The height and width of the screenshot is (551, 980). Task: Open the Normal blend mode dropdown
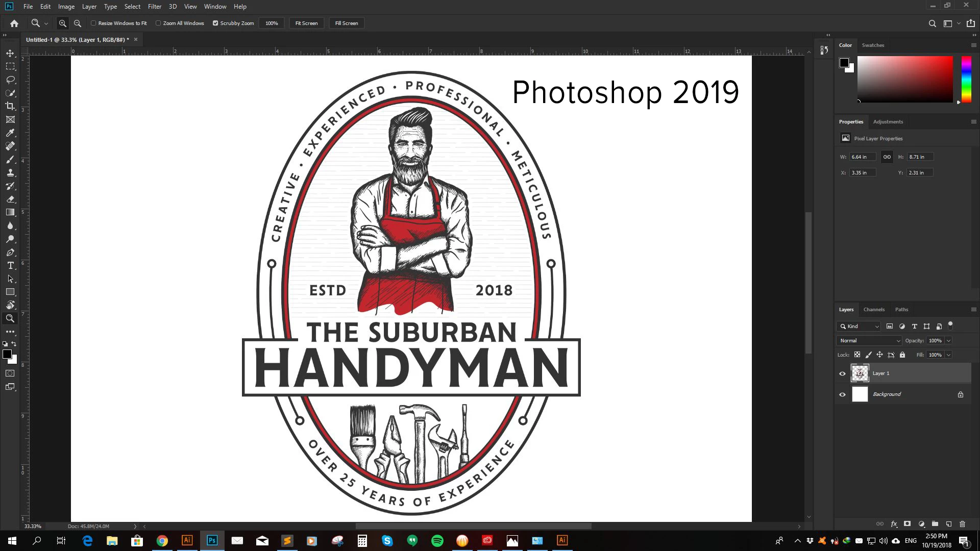click(869, 341)
